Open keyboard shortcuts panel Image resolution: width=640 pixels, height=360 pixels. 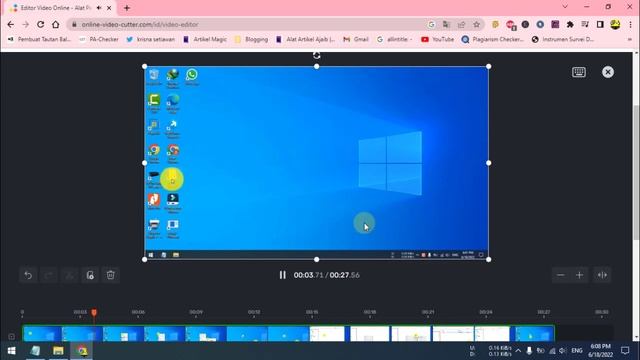click(x=579, y=72)
